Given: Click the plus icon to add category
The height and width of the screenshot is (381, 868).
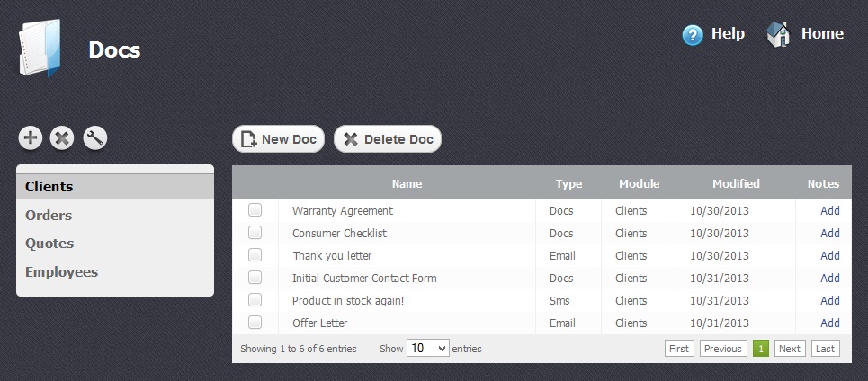Looking at the screenshot, I should 31,137.
